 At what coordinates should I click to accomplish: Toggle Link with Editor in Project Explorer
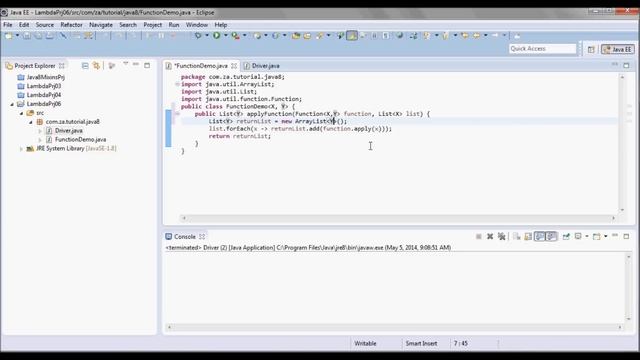(96, 65)
